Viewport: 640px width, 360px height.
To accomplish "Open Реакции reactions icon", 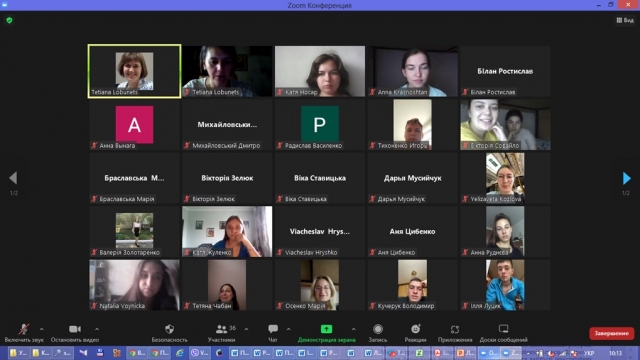I will [416, 329].
